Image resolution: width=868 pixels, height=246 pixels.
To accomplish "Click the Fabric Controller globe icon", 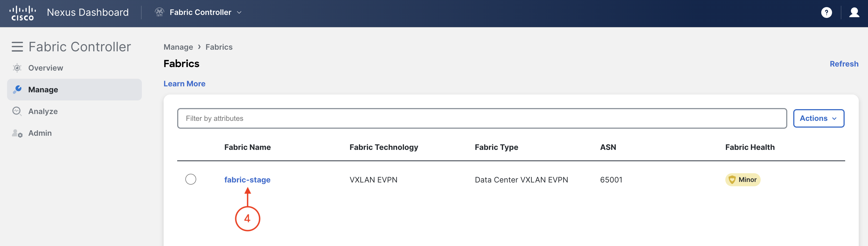I will click(x=159, y=12).
